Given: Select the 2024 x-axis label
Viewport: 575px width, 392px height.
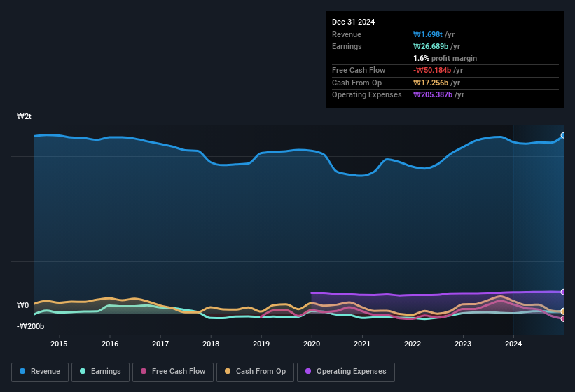Looking at the screenshot, I should [x=513, y=344].
